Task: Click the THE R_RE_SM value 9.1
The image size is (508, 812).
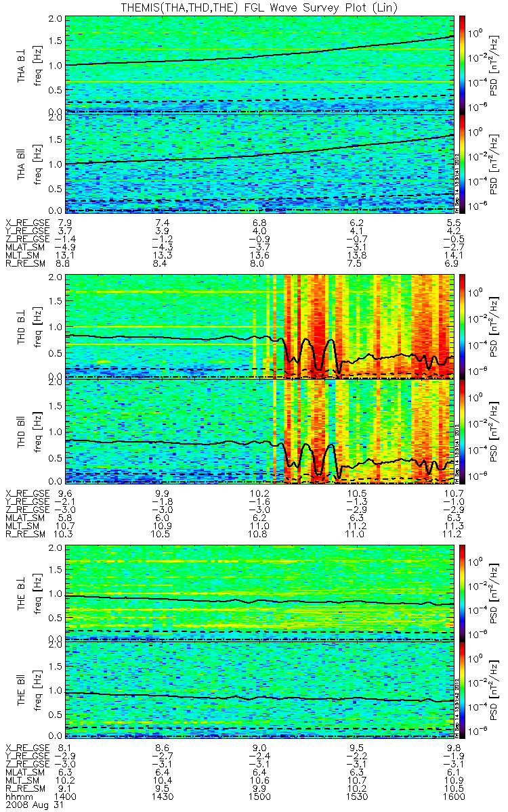Action: coord(66,789)
